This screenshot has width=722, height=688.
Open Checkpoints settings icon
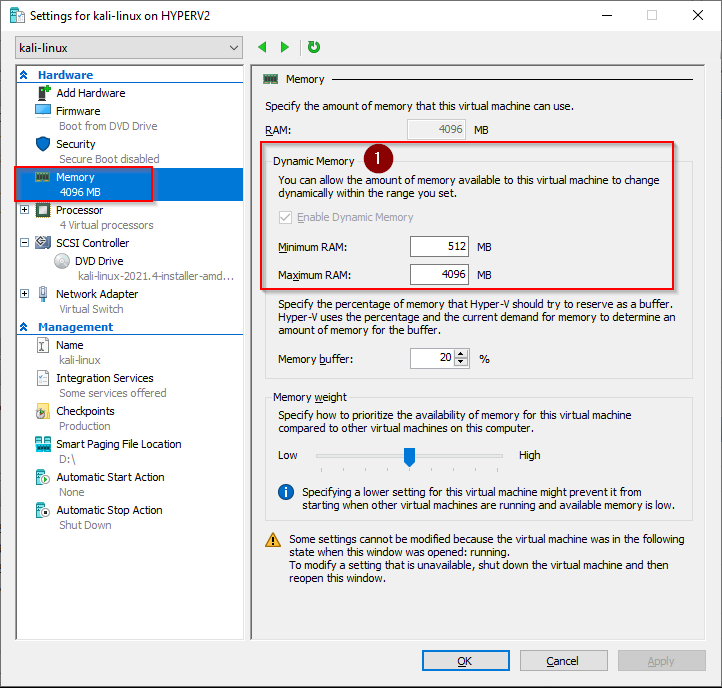(43, 411)
